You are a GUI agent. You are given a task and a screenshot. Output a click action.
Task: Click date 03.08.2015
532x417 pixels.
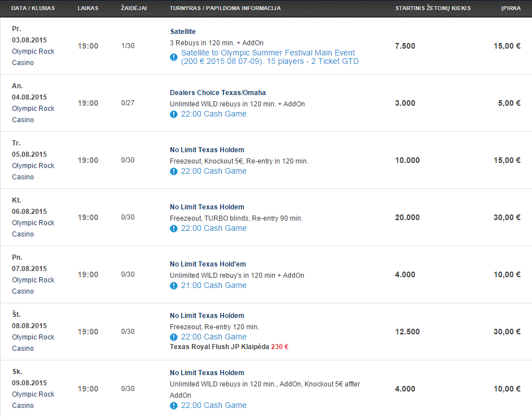click(x=29, y=40)
